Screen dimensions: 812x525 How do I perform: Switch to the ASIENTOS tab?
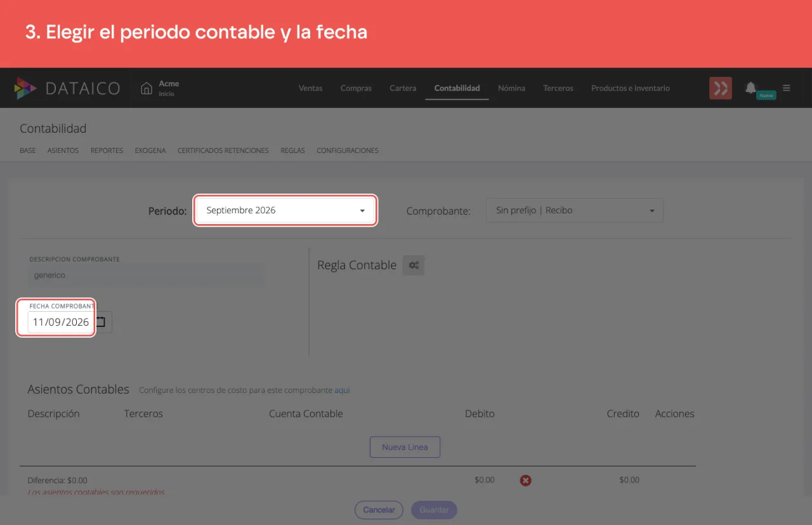(x=63, y=151)
